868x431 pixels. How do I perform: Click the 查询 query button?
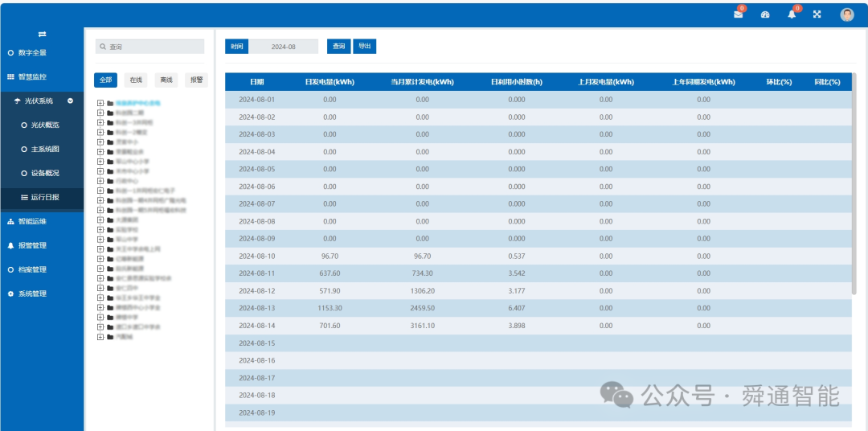point(339,47)
